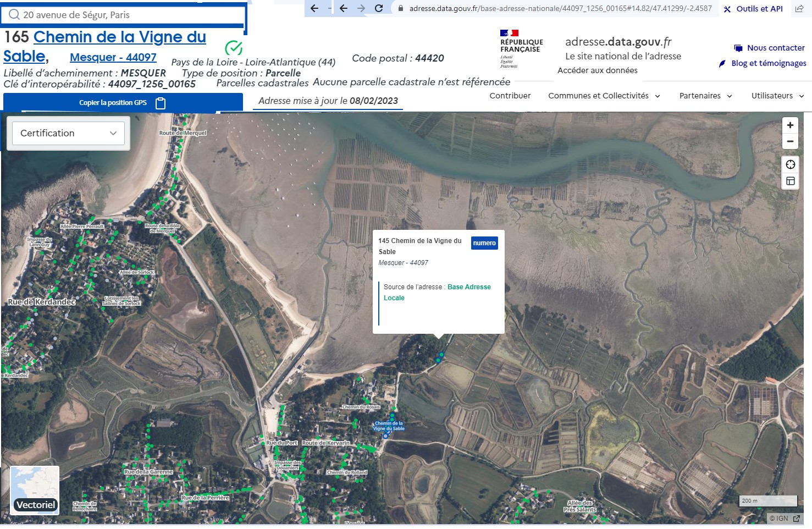The height and width of the screenshot is (529, 812).
Task: Click the Rue du Port map label
Action: [281, 443]
